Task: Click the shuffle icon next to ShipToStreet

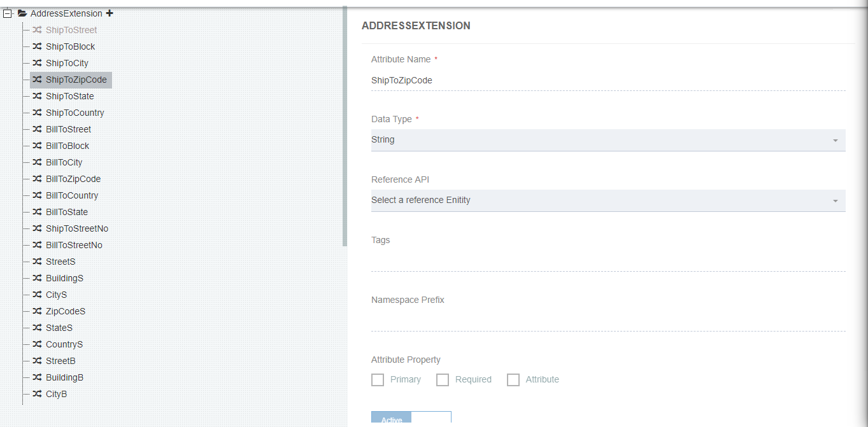Action: point(36,30)
